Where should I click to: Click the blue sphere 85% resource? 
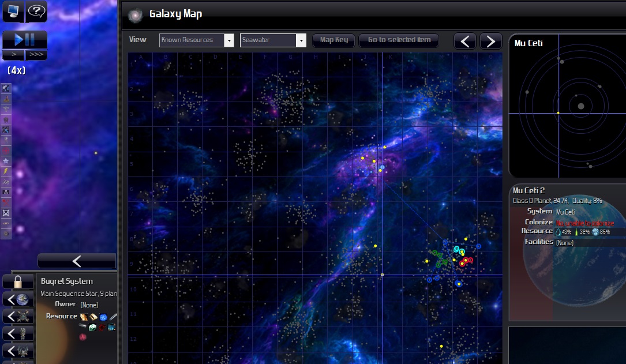click(595, 232)
